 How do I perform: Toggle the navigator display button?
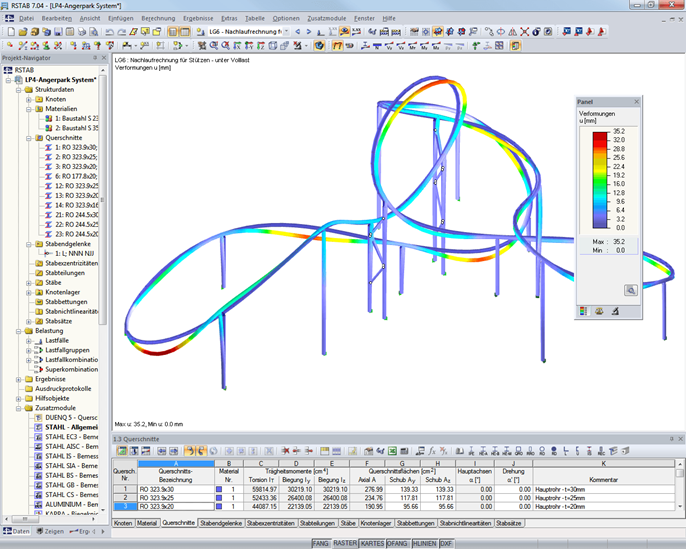[x=173, y=31]
